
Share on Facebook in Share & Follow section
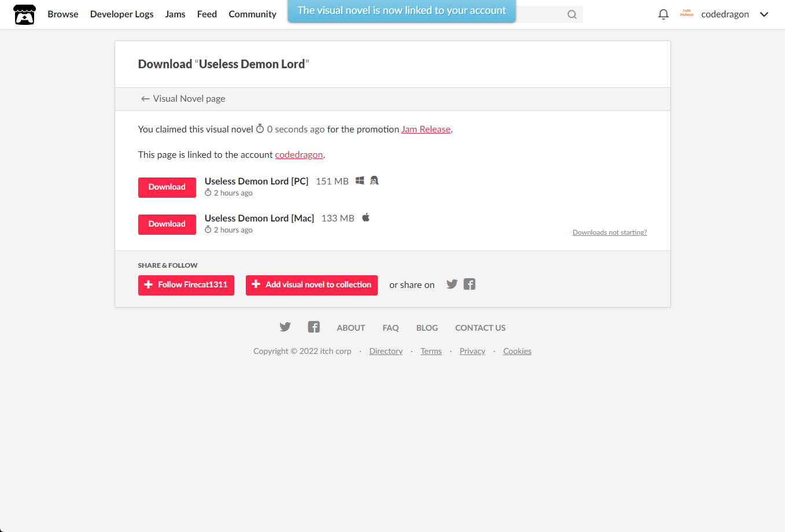point(469,284)
